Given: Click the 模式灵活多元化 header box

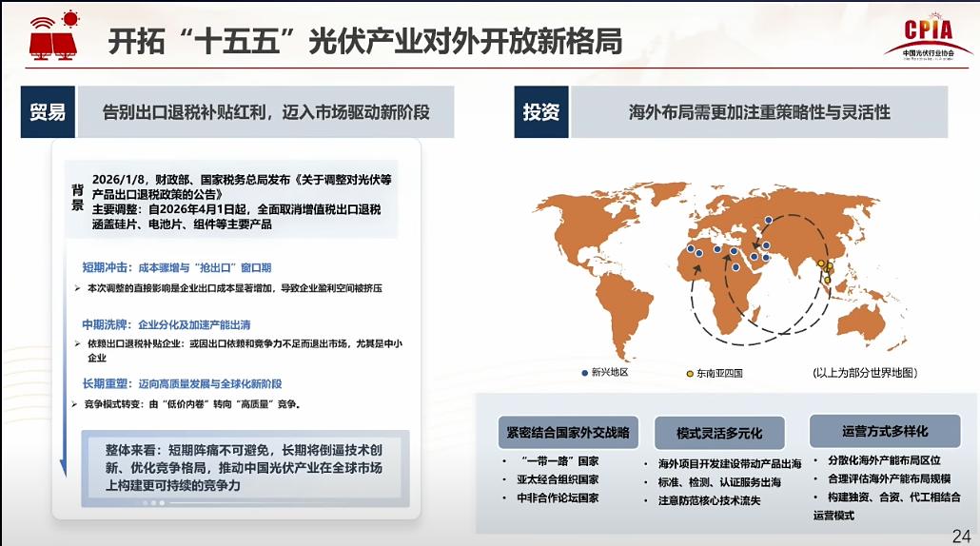Looking at the screenshot, I should 719,433.
